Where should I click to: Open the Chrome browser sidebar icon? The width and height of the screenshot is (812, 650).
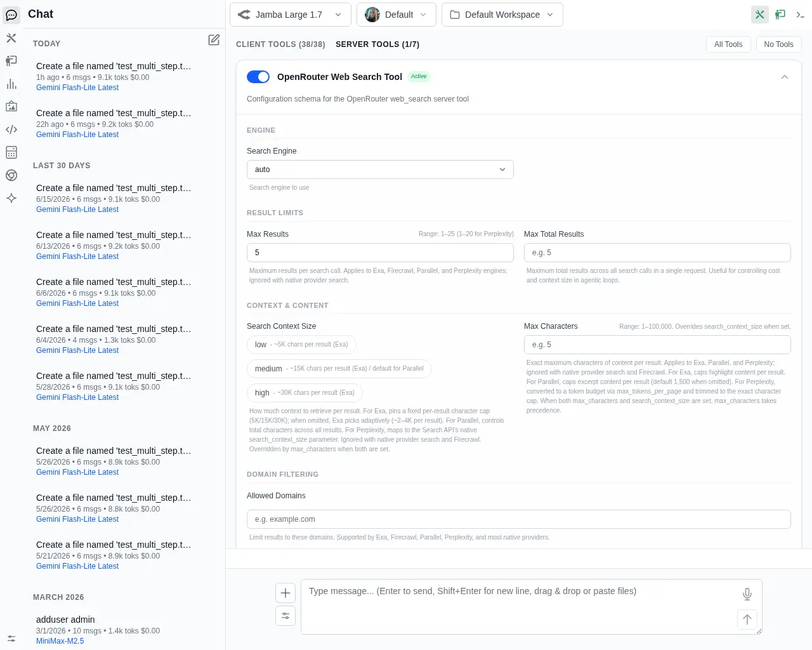(11, 175)
